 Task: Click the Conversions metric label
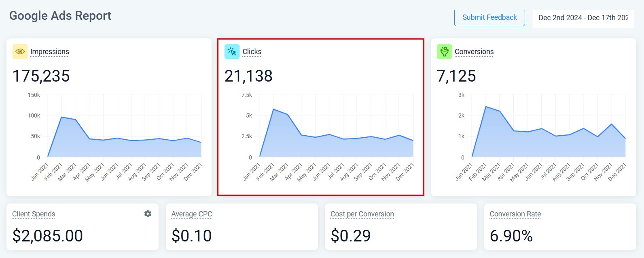[x=474, y=52]
